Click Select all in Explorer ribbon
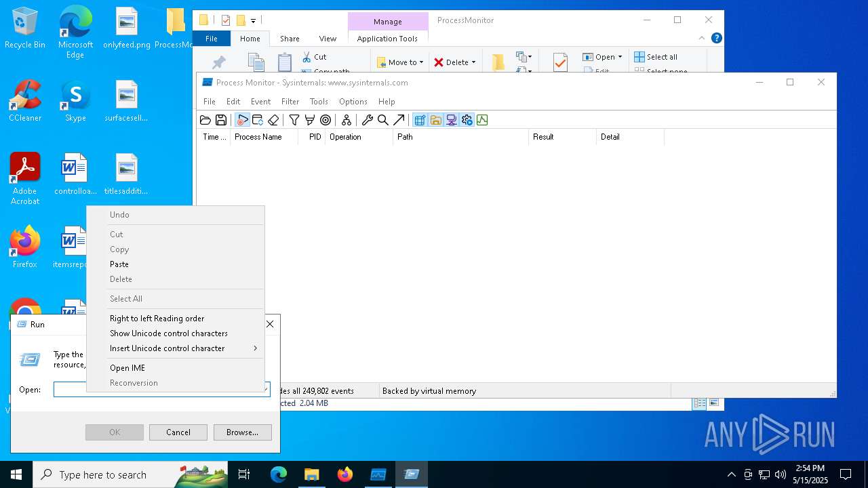 (x=656, y=57)
